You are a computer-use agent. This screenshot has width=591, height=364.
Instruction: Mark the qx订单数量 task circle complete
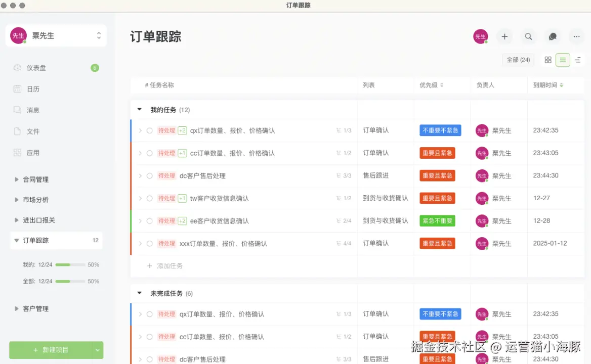[x=150, y=130]
